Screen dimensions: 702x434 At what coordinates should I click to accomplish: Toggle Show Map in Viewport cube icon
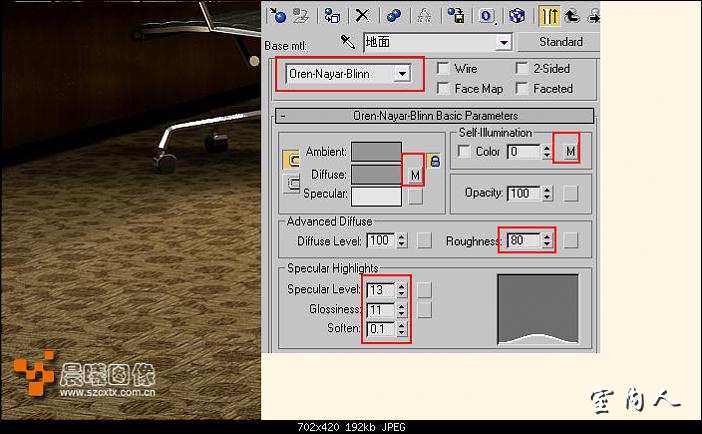517,16
